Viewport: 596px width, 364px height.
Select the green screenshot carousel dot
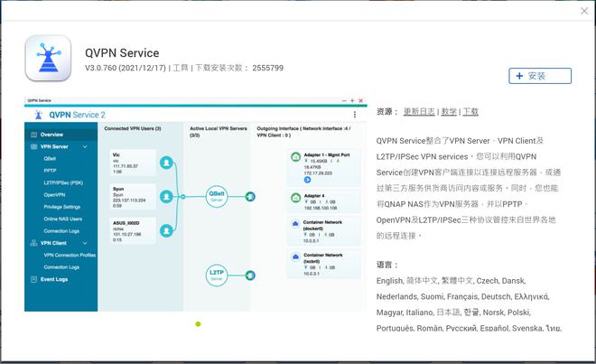198,324
